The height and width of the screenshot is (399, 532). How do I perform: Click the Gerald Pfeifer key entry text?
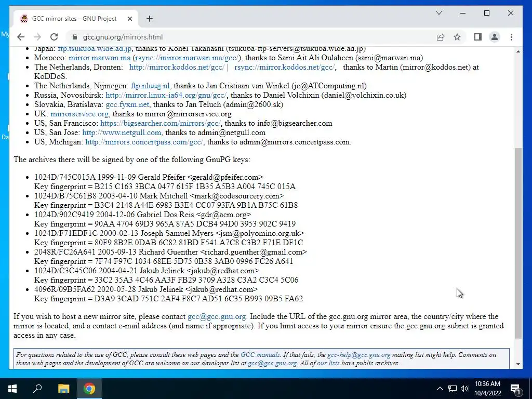149,177
